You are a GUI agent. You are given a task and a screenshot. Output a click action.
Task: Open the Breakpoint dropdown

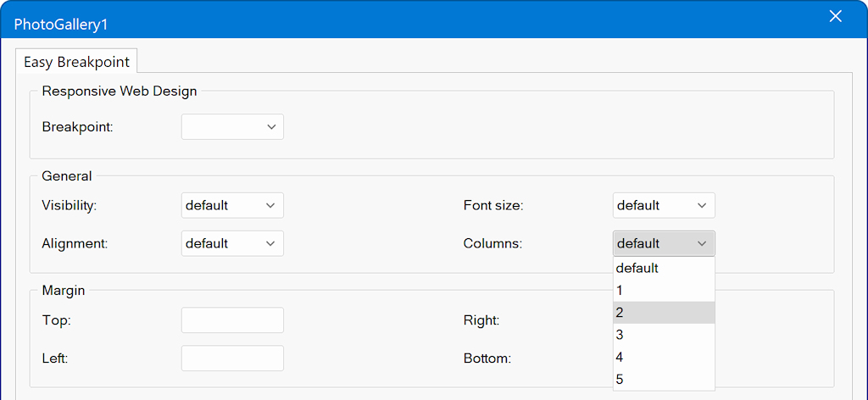tap(231, 127)
